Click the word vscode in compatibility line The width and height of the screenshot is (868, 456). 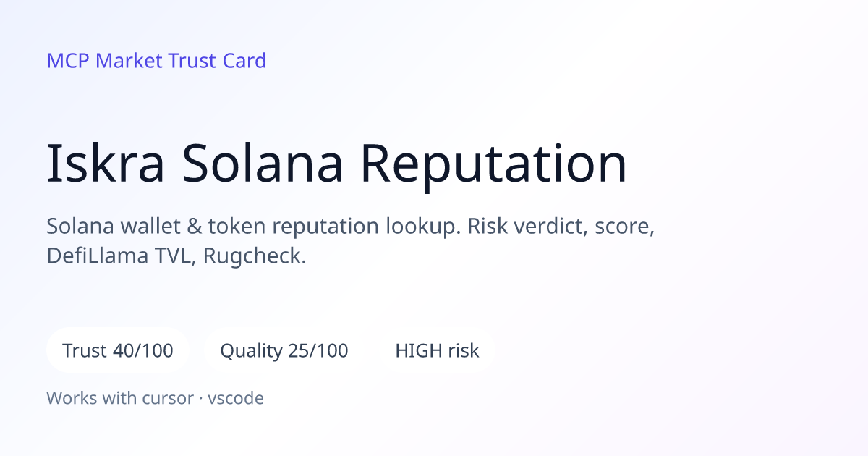(x=236, y=397)
